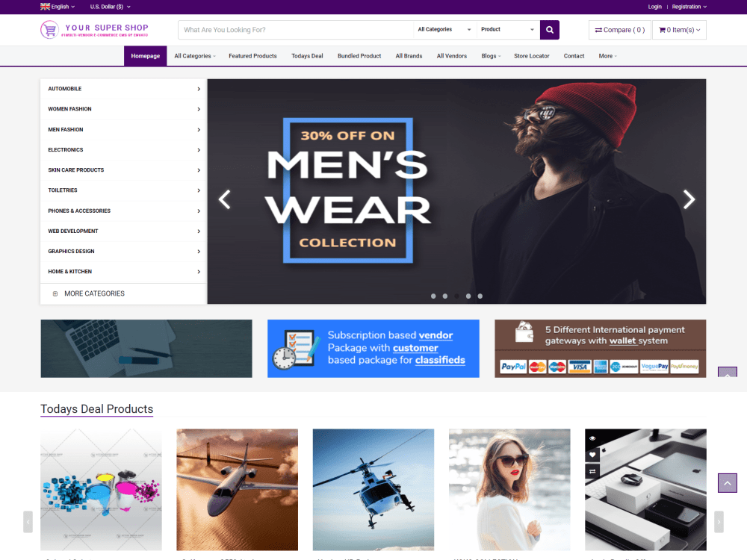This screenshot has width=747, height=560.
Task: Click the Todays Deal Products heading
Action: (96, 409)
